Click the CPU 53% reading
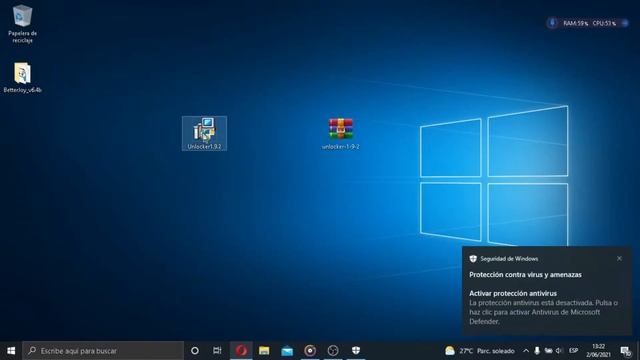 pyautogui.click(x=604, y=23)
